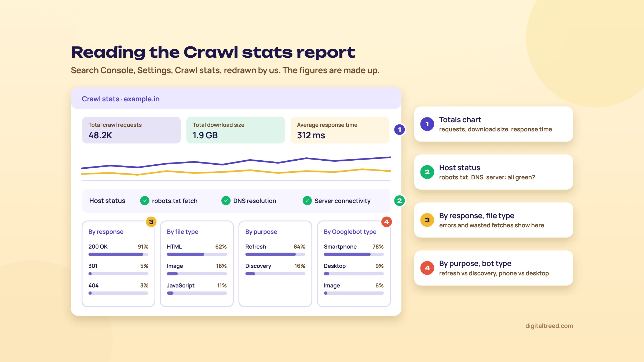This screenshot has height=362, width=644.
Task: Click the purple line in totals chart
Action: [236, 162]
